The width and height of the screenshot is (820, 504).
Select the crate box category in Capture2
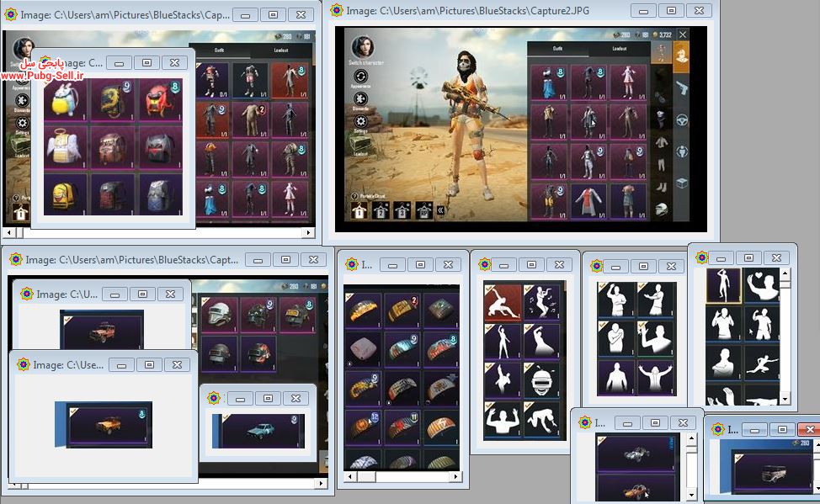[x=682, y=183]
